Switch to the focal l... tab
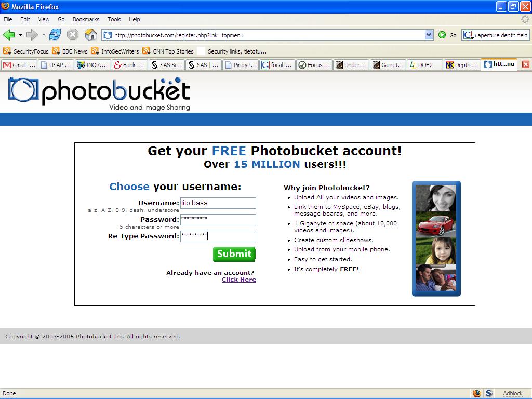 tap(277, 65)
